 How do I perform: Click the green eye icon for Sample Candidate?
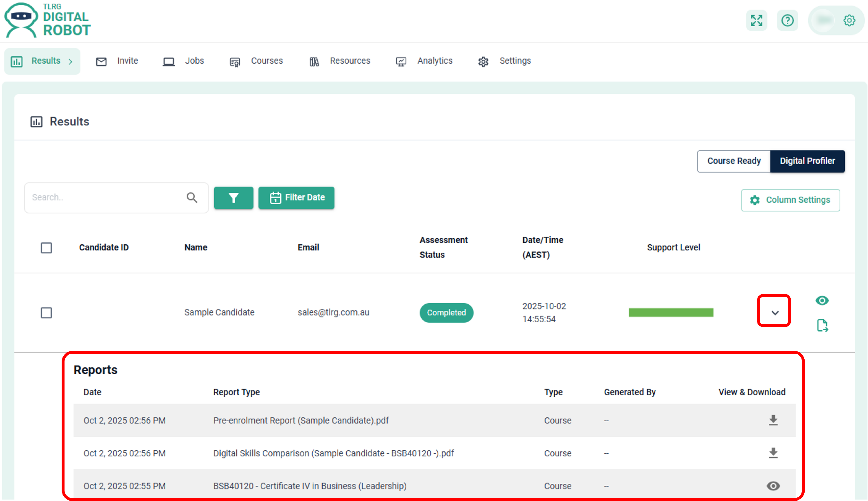point(822,300)
